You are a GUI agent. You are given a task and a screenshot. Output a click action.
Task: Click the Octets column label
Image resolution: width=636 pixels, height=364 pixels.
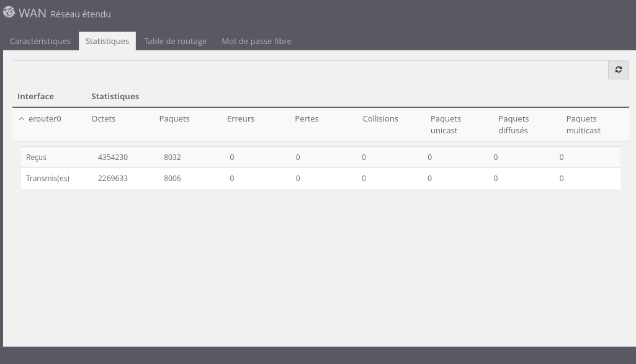tap(103, 118)
